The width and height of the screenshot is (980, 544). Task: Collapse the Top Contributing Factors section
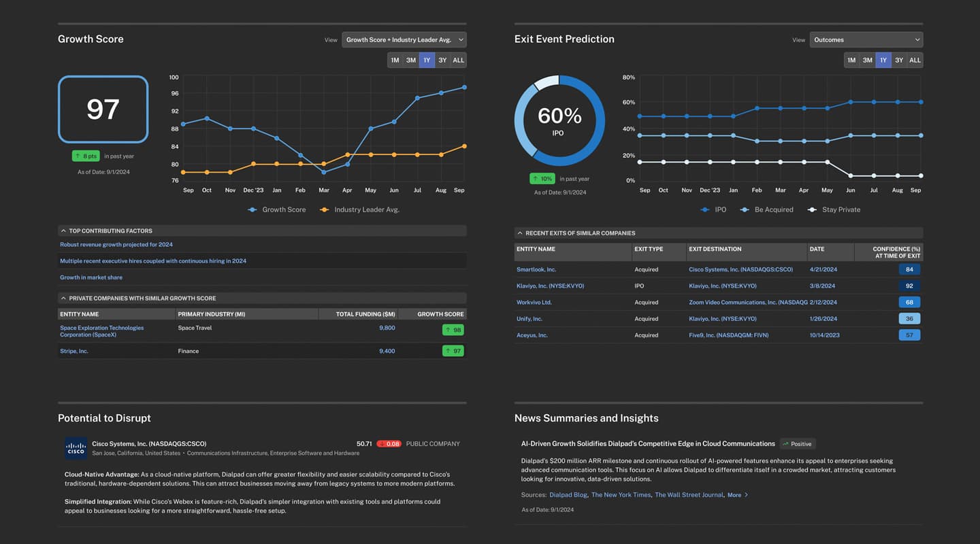point(63,231)
